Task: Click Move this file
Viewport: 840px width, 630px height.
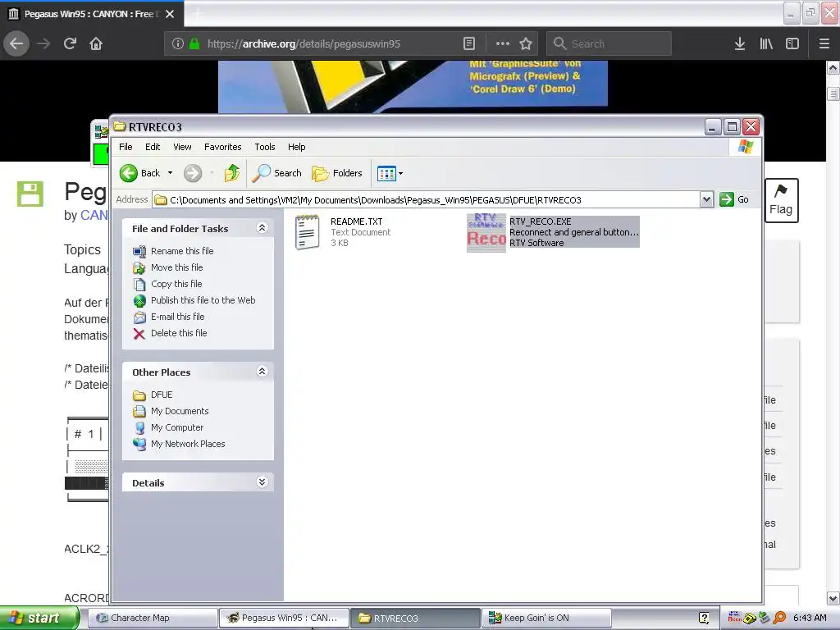Action: (x=177, y=267)
